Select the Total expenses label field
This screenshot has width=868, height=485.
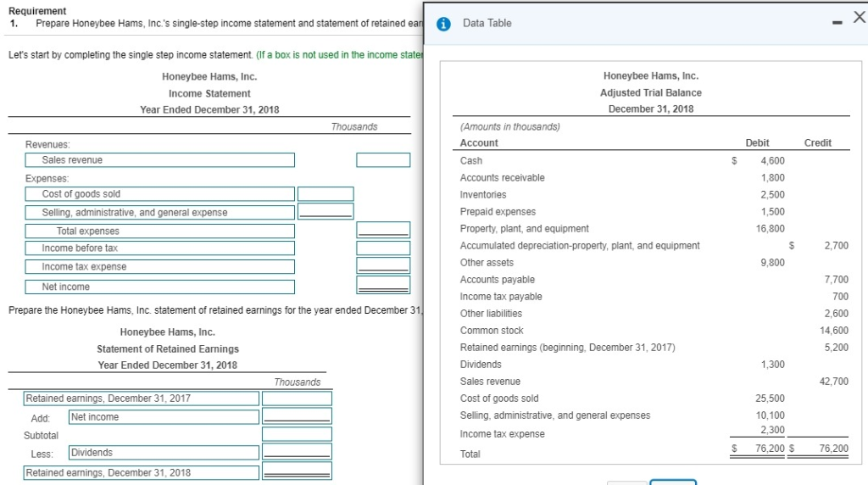[x=160, y=231]
